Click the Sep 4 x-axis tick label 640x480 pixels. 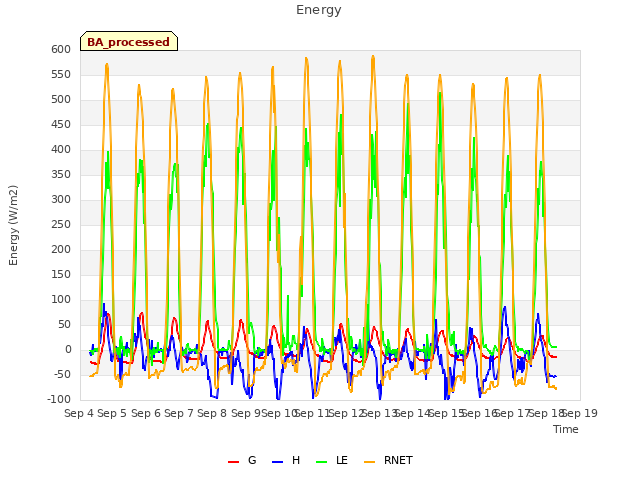79,413
